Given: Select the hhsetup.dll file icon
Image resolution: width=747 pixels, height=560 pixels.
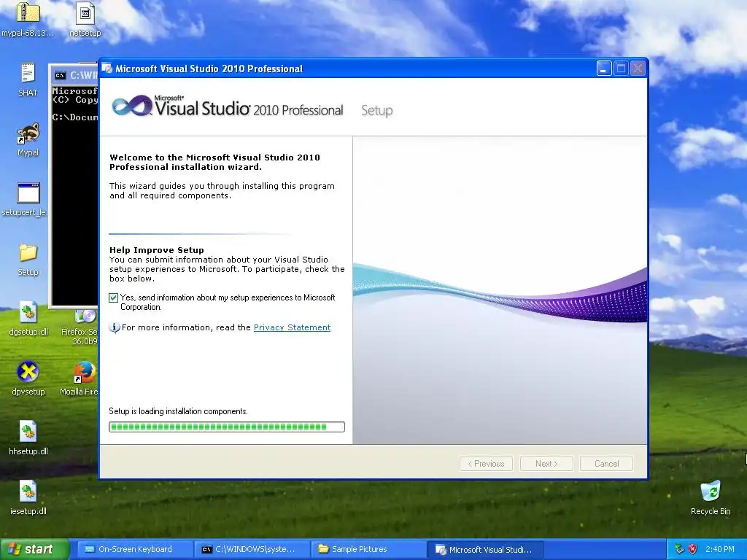Looking at the screenshot, I should (28, 432).
